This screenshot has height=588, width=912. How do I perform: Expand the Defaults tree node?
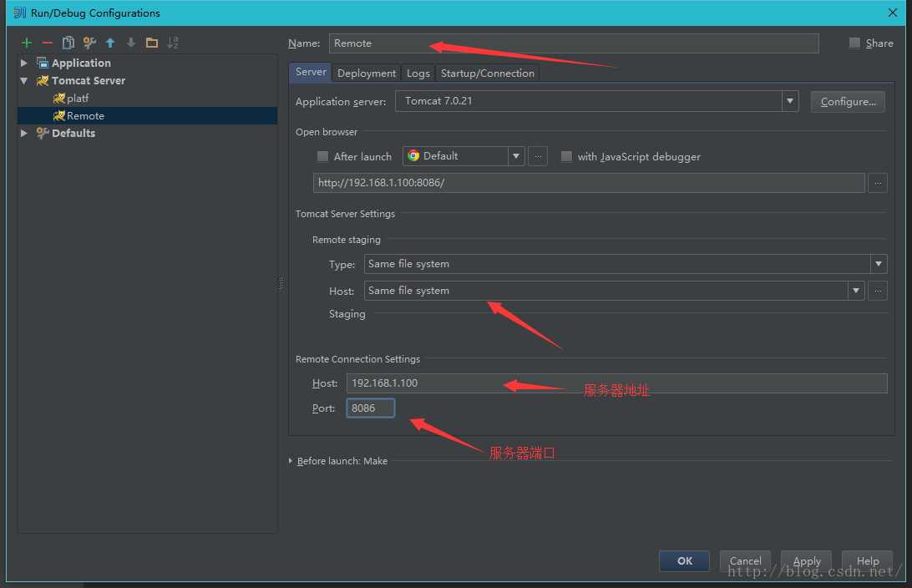click(24, 133)
